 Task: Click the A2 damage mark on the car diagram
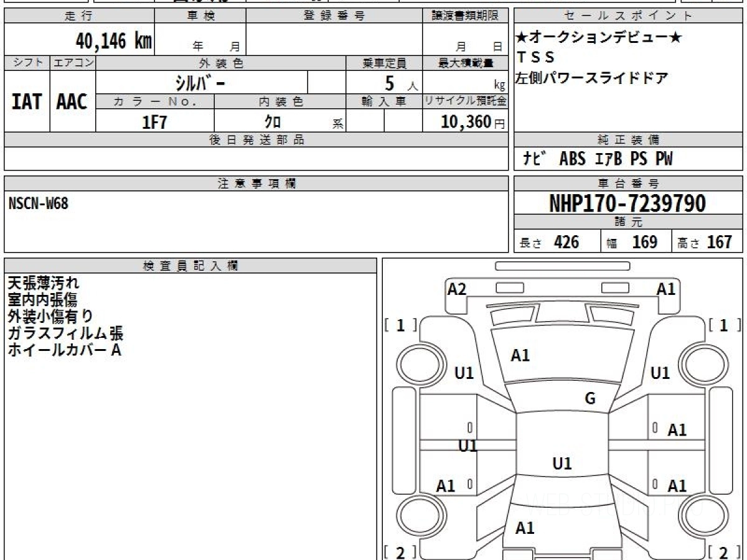[457, 289]
